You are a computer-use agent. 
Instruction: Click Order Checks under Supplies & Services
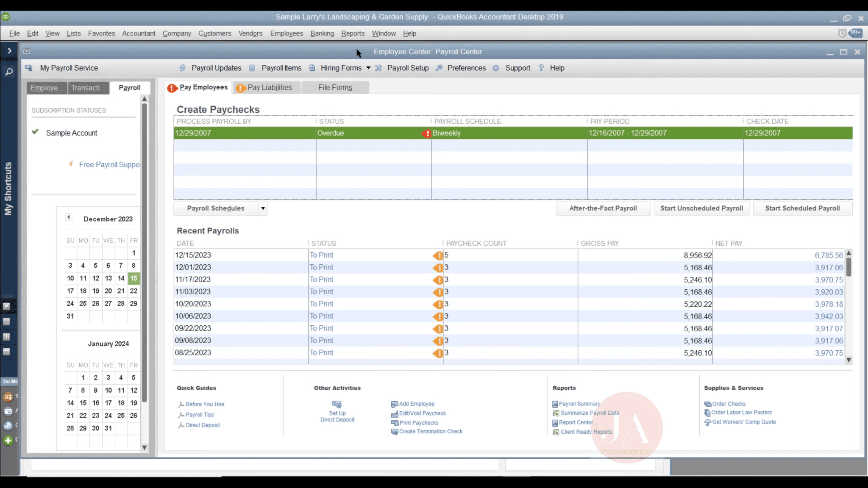(728, 404)
